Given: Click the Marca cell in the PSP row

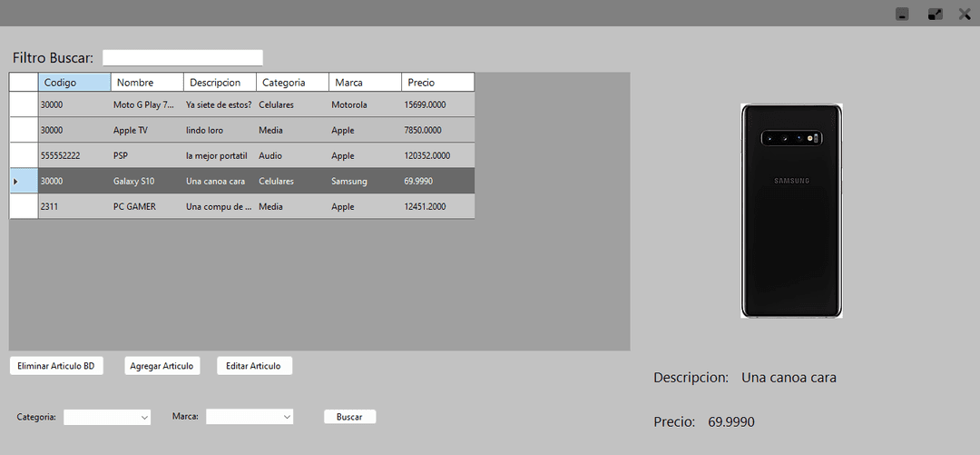Looking at the screenshot, I should 365,156.
